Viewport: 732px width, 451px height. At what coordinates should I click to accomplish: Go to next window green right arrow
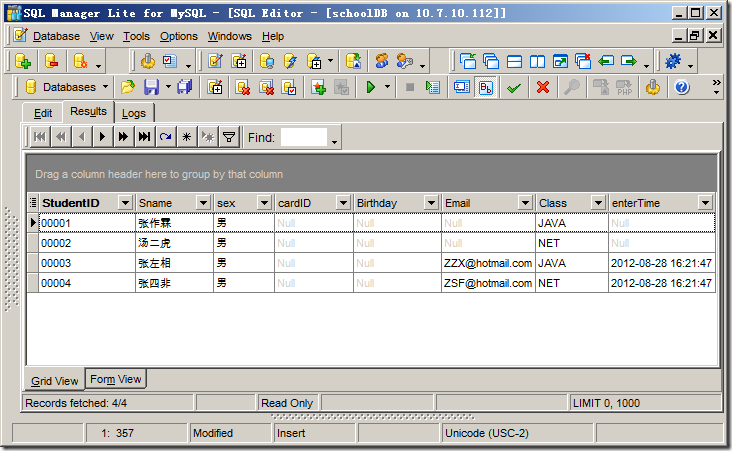[629, 61]
